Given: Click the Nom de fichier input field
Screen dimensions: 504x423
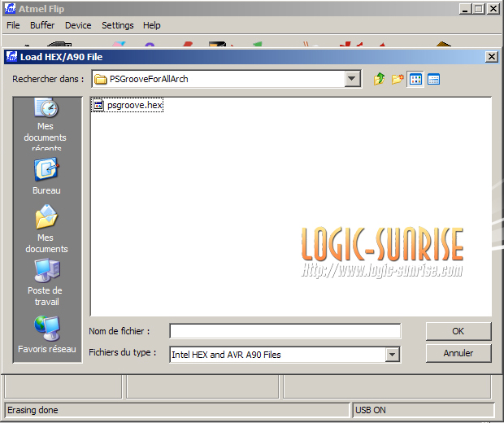Looking at the screenshot, I should tap(285, 331).
